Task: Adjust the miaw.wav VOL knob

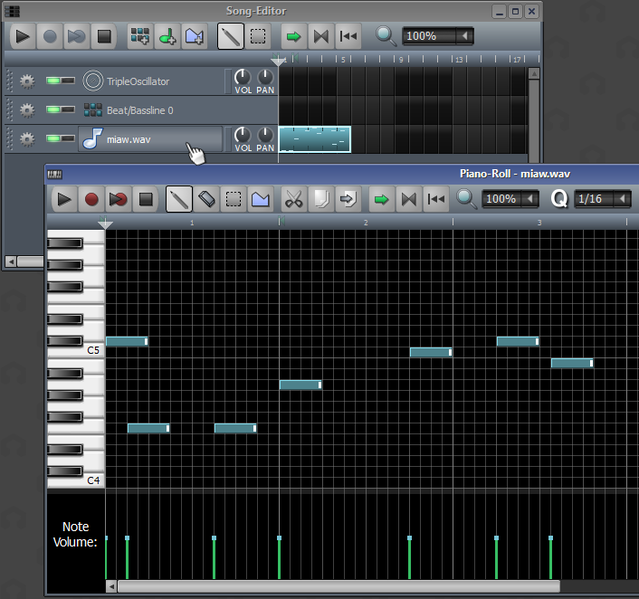Action: tap(242, 135)
